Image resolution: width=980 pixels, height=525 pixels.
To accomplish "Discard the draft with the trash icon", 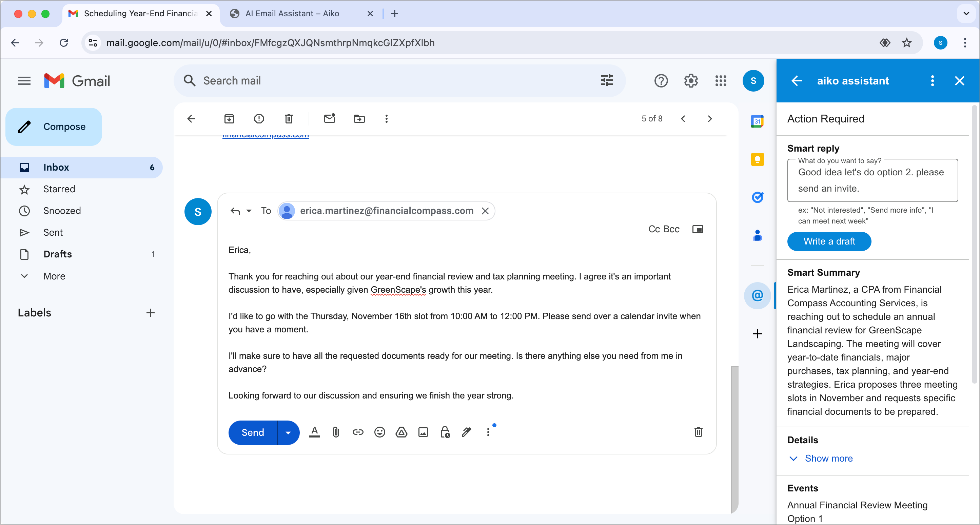I will click(698, 432).
